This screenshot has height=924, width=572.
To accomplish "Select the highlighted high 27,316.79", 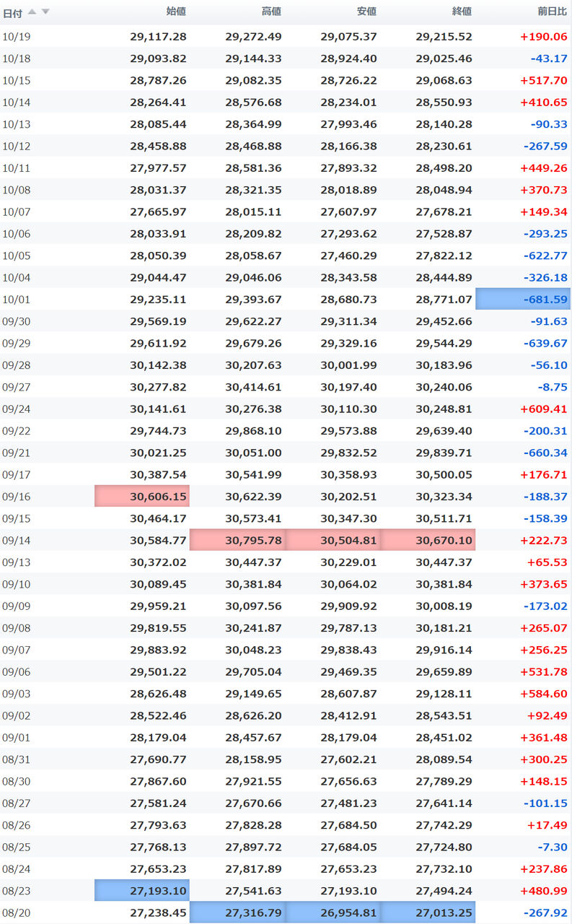I will pos(237,912).
